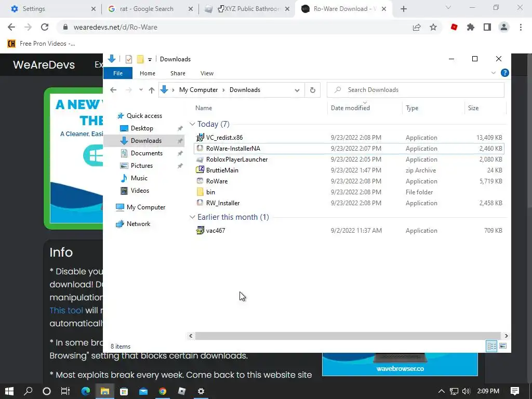Select Documents in the navigation pane

[x=147, y=153]
